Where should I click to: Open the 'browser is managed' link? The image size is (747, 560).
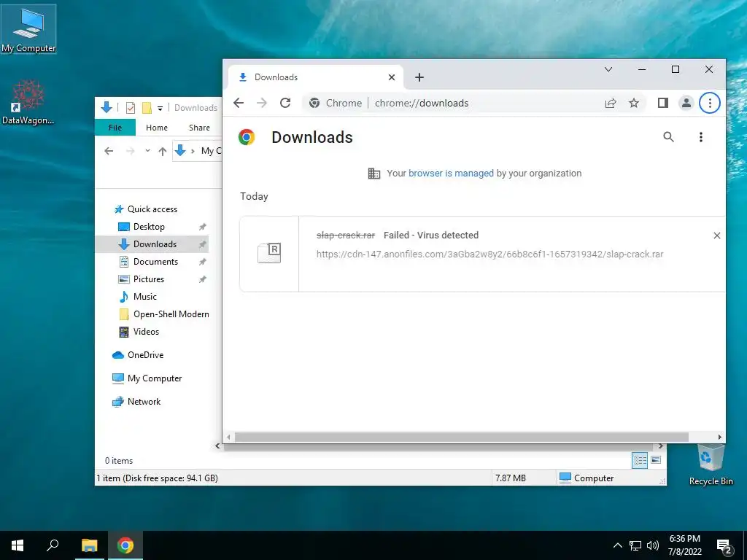(451, 174)
